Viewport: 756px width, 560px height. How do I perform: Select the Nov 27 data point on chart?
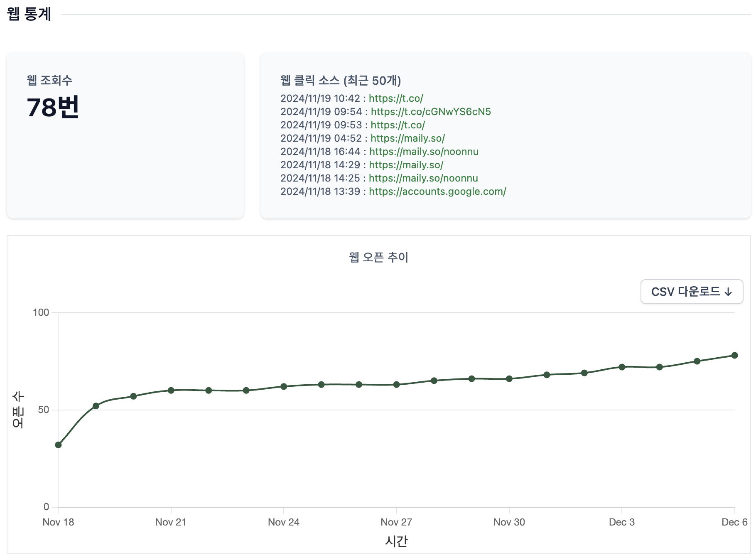pyautogui.click(x=396, y=385)
